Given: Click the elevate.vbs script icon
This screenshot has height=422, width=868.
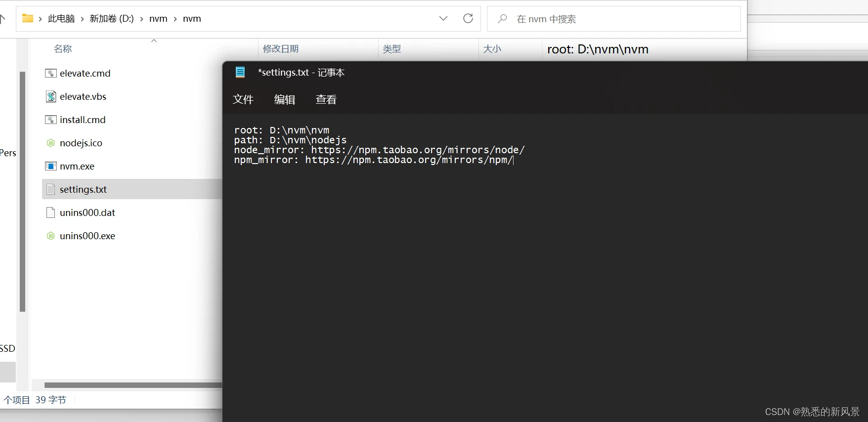Looking at the screenshot, I should tap(50, 97).
